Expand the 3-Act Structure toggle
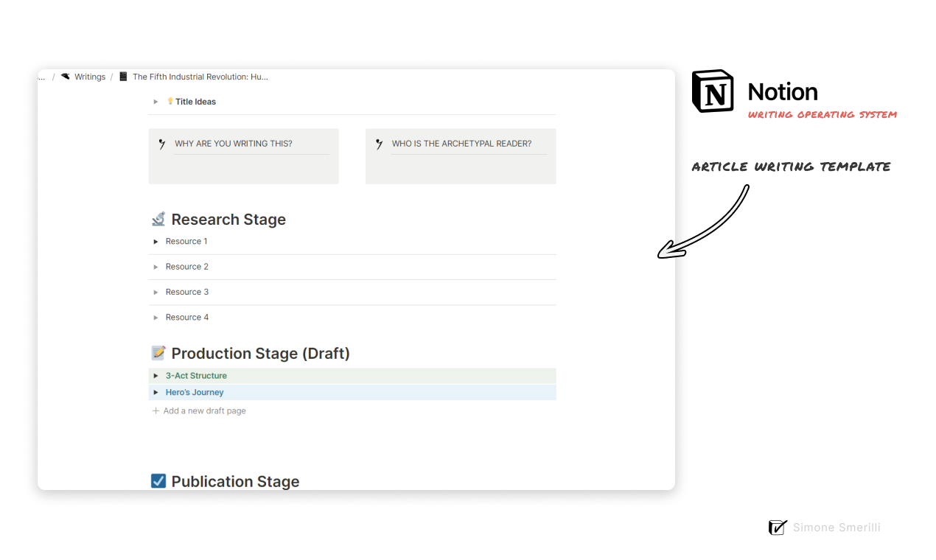This screenshot has width=936, height=560. pos(156,375)
